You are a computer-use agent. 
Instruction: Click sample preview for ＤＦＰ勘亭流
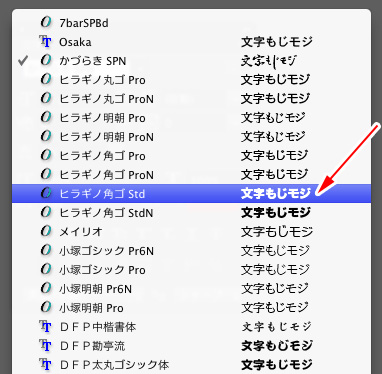tap(277, 346)
